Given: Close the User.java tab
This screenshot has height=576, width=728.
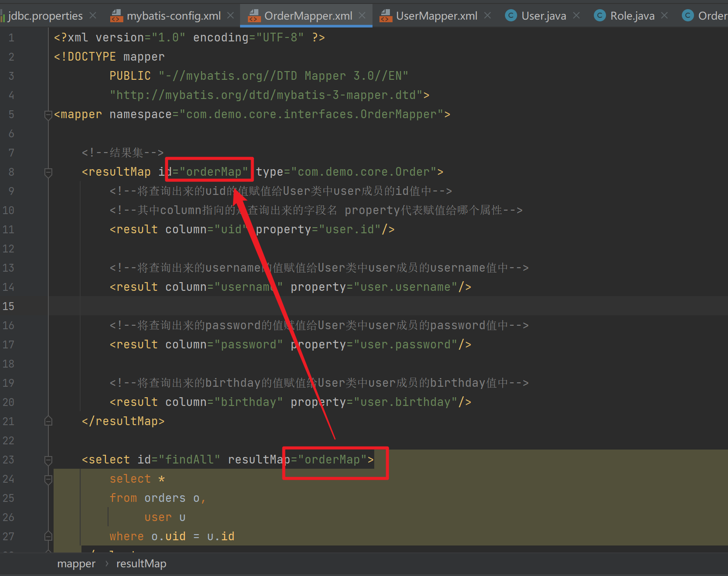Looking at the screenshot, I should 576,16.
